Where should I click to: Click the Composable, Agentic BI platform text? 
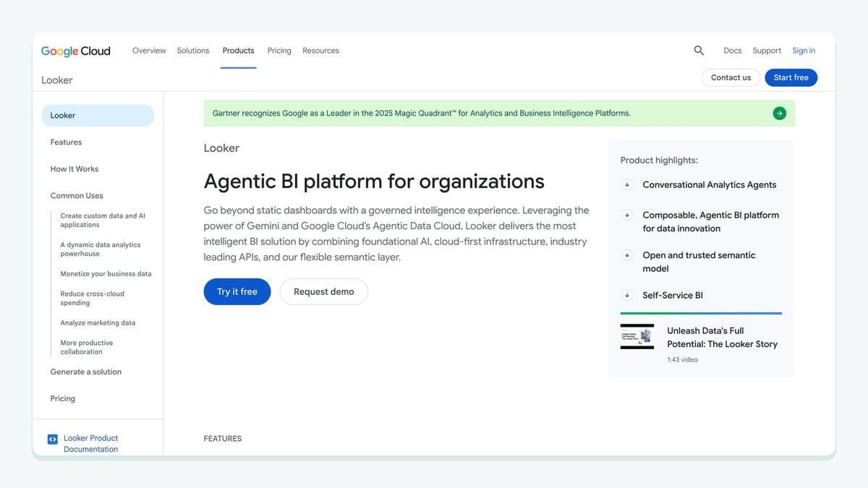point(711,222)
